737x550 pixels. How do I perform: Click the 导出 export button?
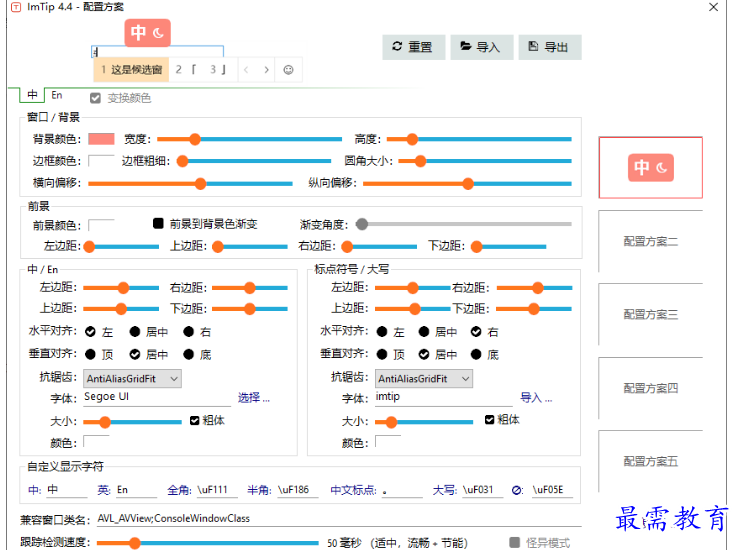click(550, 47)
